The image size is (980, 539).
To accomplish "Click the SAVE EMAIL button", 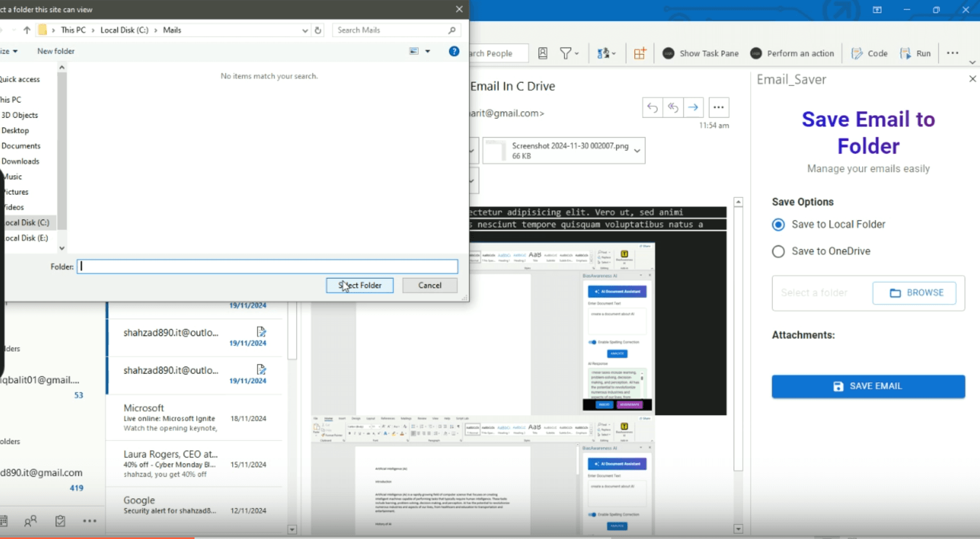I will click(868, 386).
